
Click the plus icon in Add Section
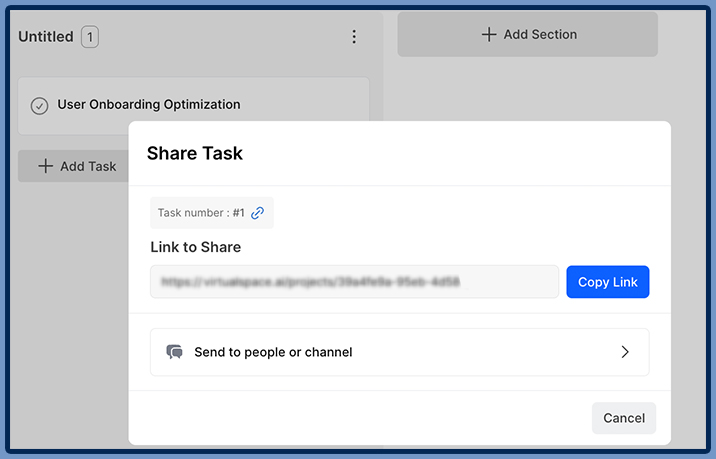click(x=488, y=34)
